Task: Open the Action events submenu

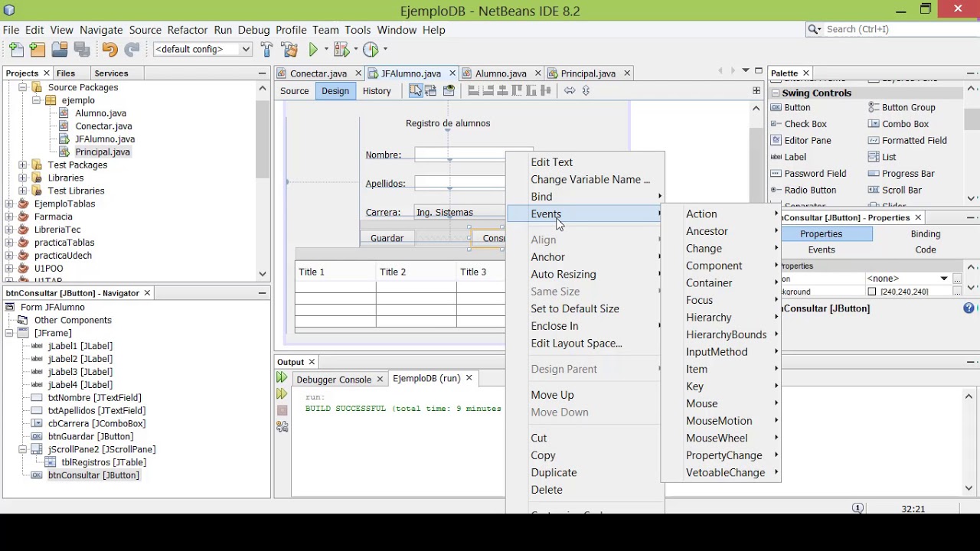Action: [x=720, y=214]
